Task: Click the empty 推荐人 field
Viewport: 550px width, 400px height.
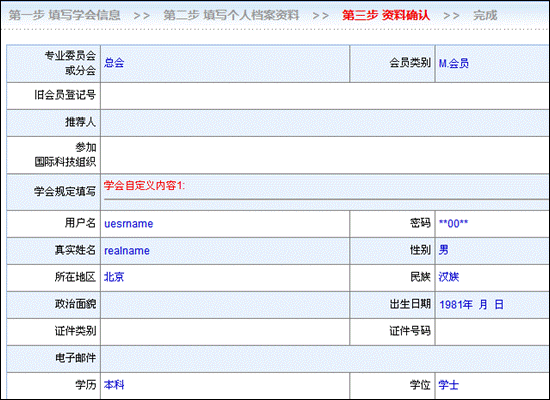Action: point(325,123)
